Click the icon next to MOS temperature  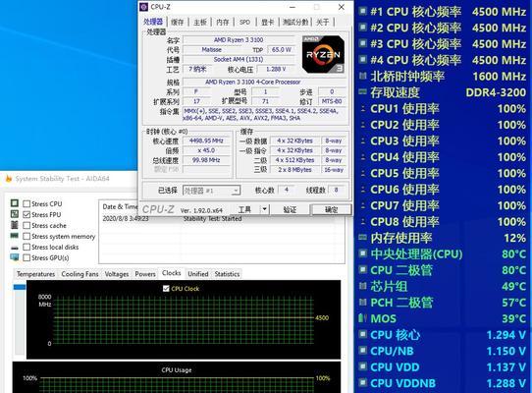coord(363,318)
